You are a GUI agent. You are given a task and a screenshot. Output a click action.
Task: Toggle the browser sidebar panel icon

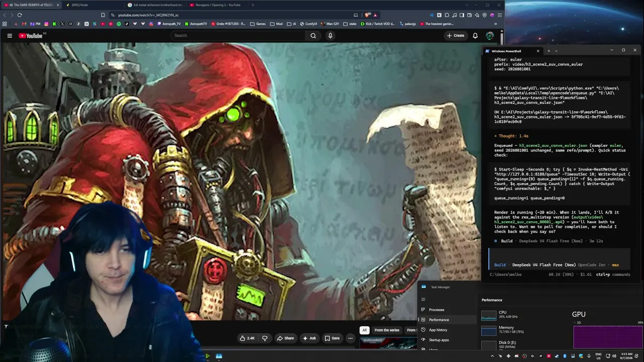pyautogui.click(x=462, y=15)
